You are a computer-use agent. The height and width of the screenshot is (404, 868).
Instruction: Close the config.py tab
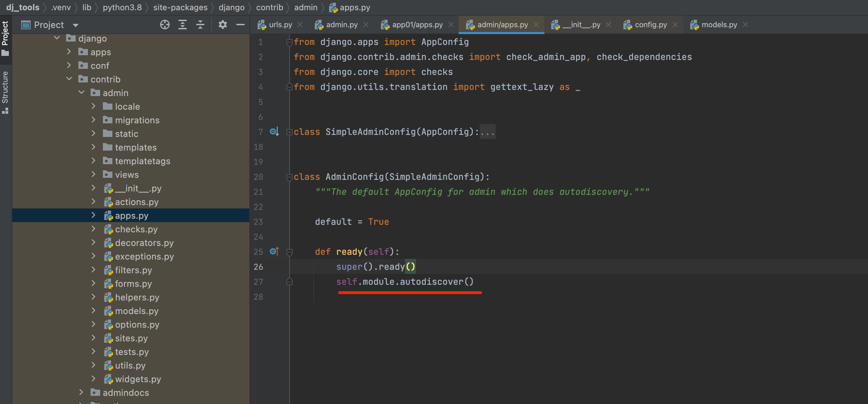(676, 25)
